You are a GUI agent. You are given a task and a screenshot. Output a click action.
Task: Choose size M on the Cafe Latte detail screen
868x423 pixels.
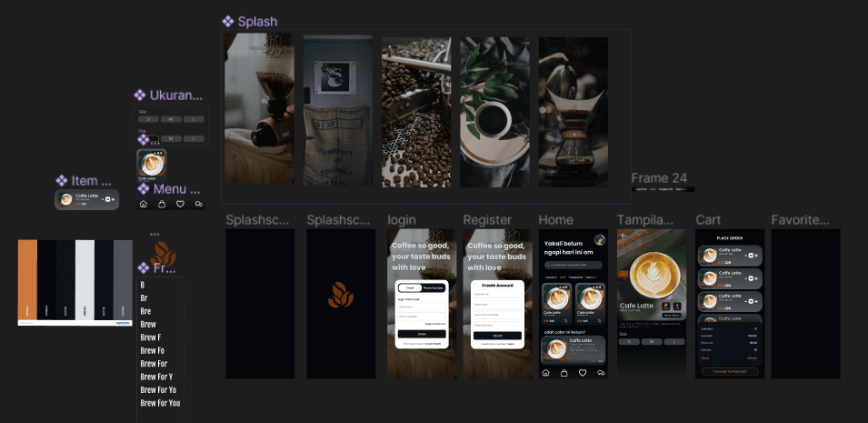coord(652,342)
